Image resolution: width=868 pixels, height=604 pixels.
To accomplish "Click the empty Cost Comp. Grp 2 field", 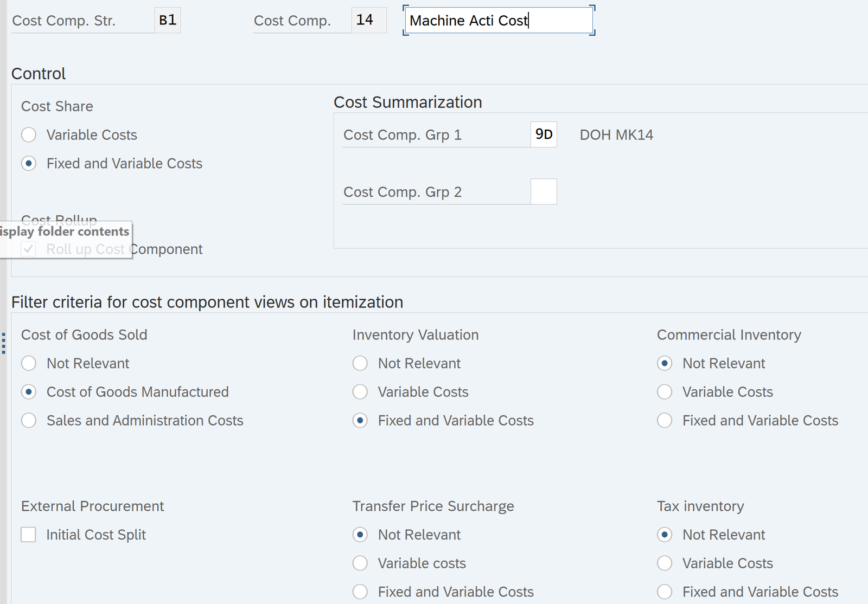I will (x=543, y=192).
